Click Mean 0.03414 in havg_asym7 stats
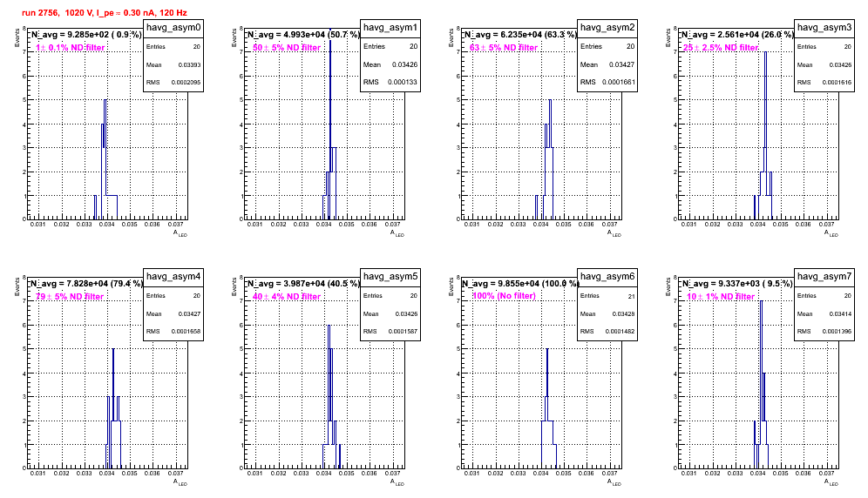 click(824, 313)
